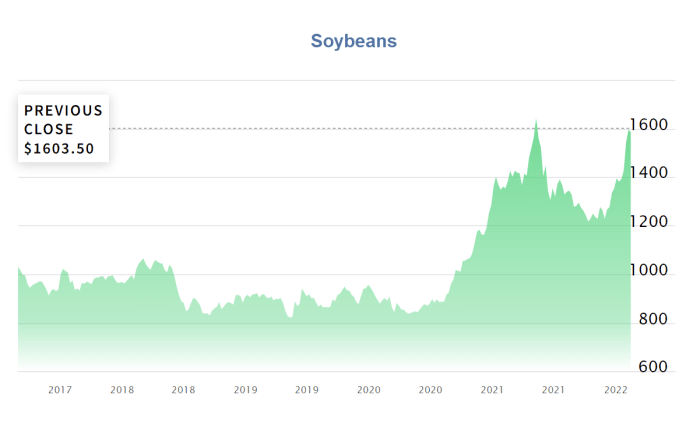Click the word PREVIOUS in the info box
Image resolution: width=700 pixels, height=423 pixels.
[x=63, y=110]
